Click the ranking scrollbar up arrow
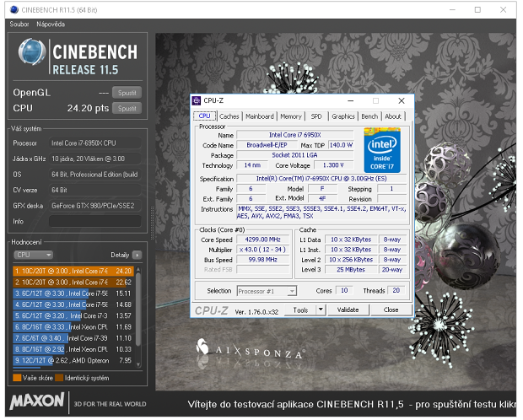 [138, 269]
